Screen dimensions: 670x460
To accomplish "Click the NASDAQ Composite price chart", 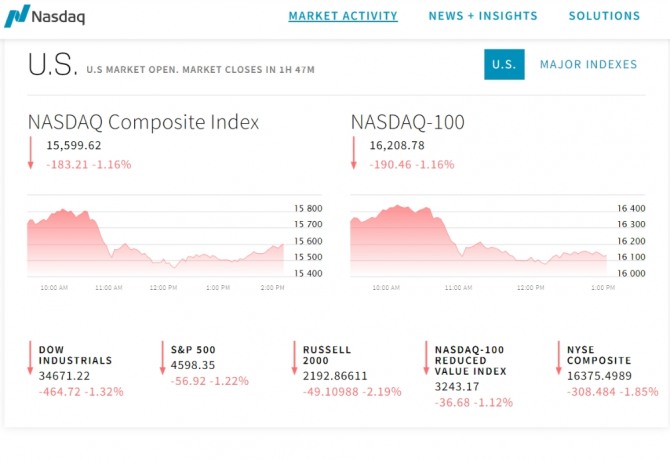I will pyautogui.click(x=155, y=240).
